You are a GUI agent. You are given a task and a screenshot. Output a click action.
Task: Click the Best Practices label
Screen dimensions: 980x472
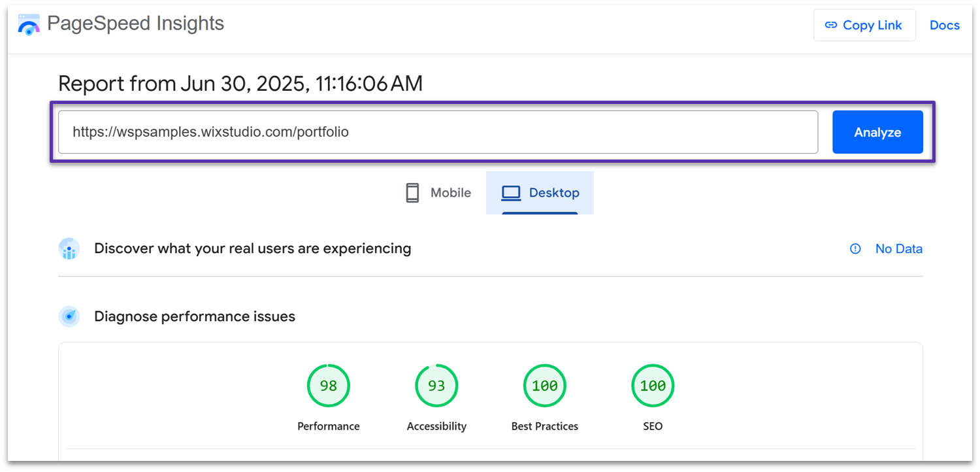[x=545, y=426]
